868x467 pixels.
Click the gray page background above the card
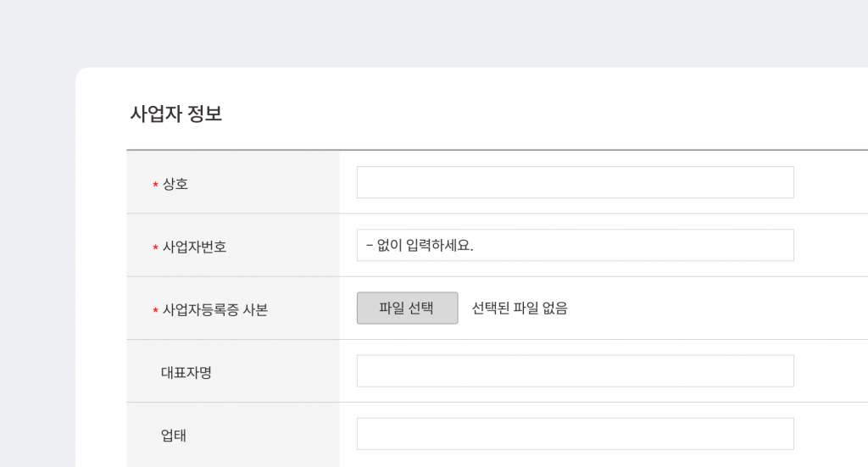[424, 34]
